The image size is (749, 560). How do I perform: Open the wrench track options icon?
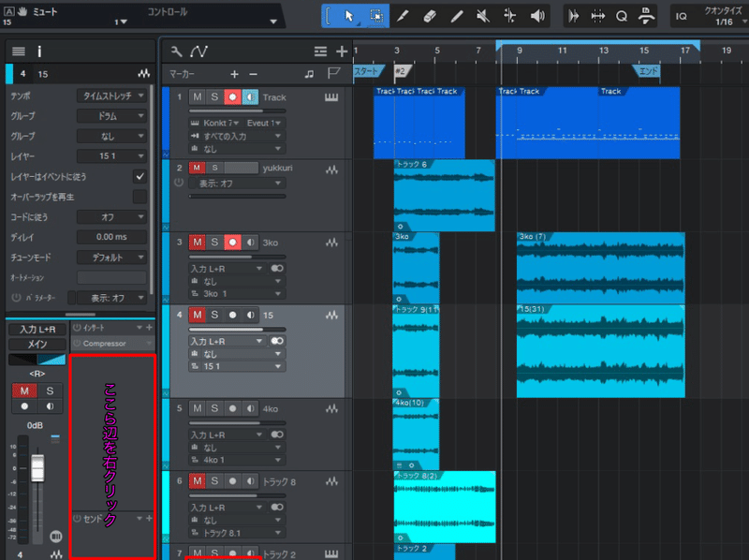click(176, 52)
